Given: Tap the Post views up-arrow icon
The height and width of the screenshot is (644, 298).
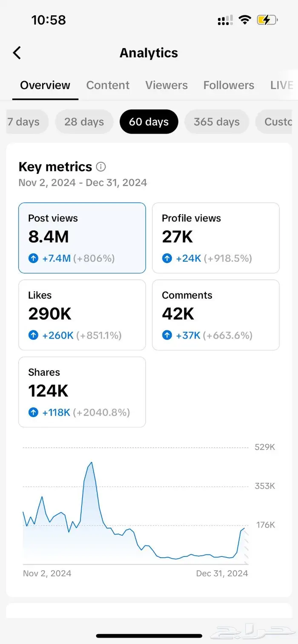Looking at the screenshot, I should [33, 258].
